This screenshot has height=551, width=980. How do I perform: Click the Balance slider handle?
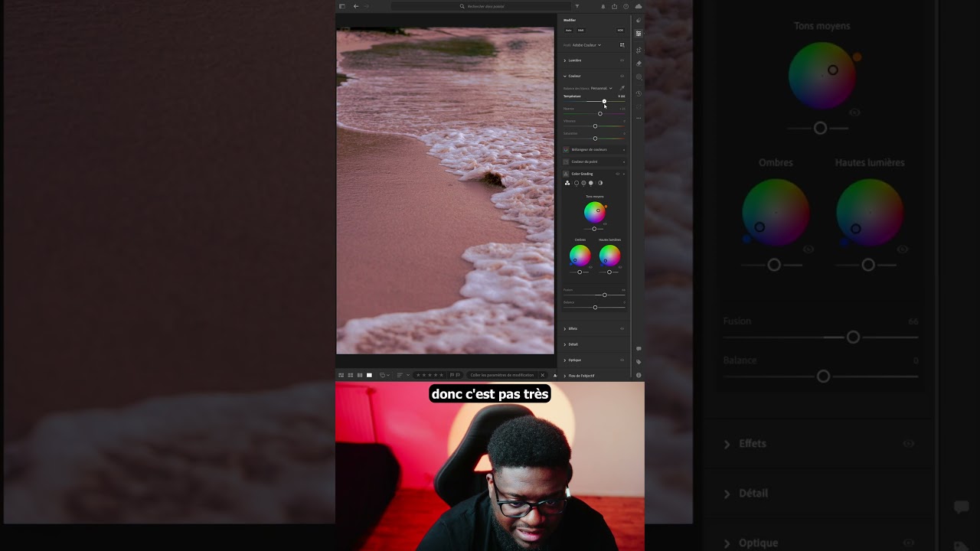tap(595, 307)
